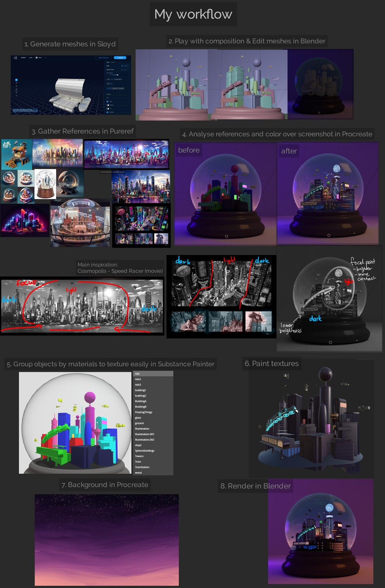Open the RAFT game reference image
The image size is (385, 588).
17,154
